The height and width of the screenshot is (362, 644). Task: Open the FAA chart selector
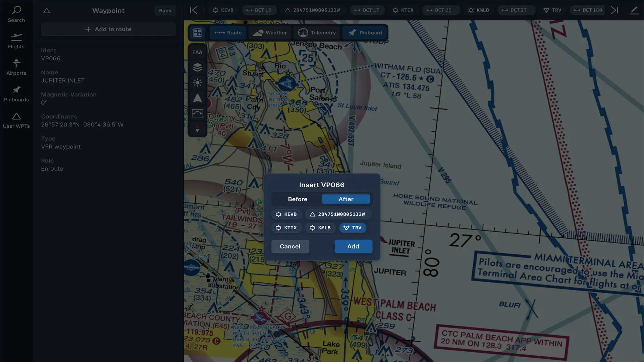click(x=198, y=52)
